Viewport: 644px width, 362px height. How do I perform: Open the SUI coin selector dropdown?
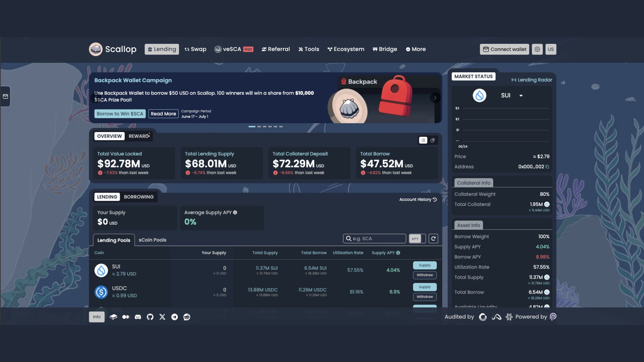pos(512,95)
